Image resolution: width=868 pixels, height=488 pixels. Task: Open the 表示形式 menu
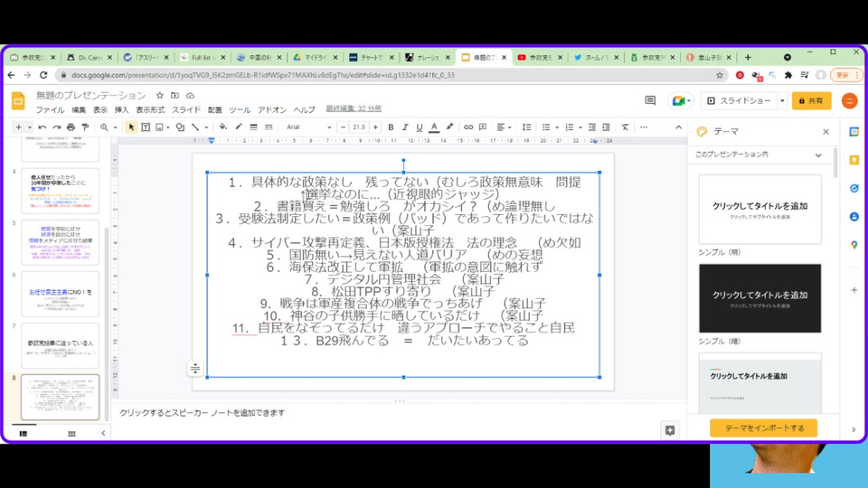[150, 109]
